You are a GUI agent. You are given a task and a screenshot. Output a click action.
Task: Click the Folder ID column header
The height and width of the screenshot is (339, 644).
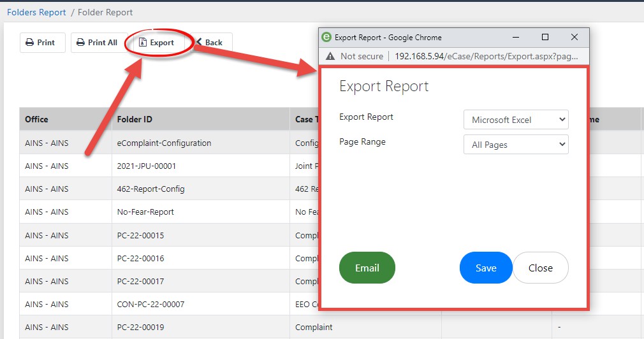click(201, 119)
